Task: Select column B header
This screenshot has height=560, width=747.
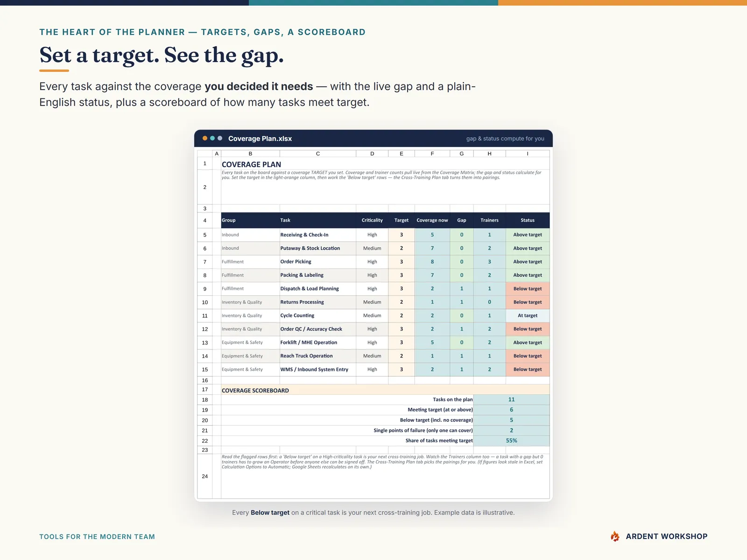Action: [x=250, y=154]
